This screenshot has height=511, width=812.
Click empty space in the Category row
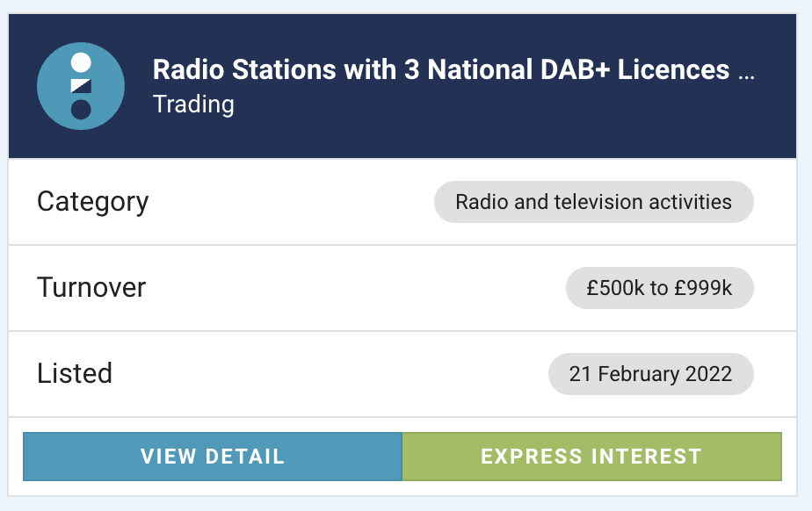coord(290,202)
